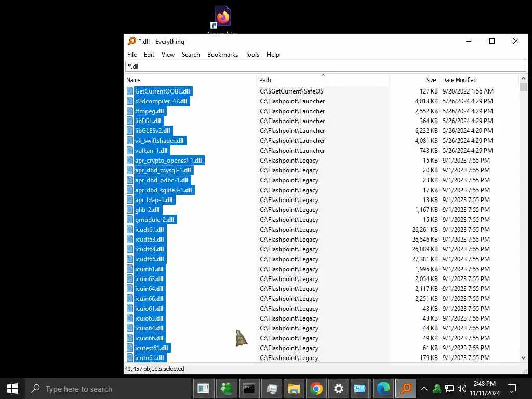Open Settings gear in the taskbar
The height and width of the screenshot is (399, 532).
click(338, 389)
